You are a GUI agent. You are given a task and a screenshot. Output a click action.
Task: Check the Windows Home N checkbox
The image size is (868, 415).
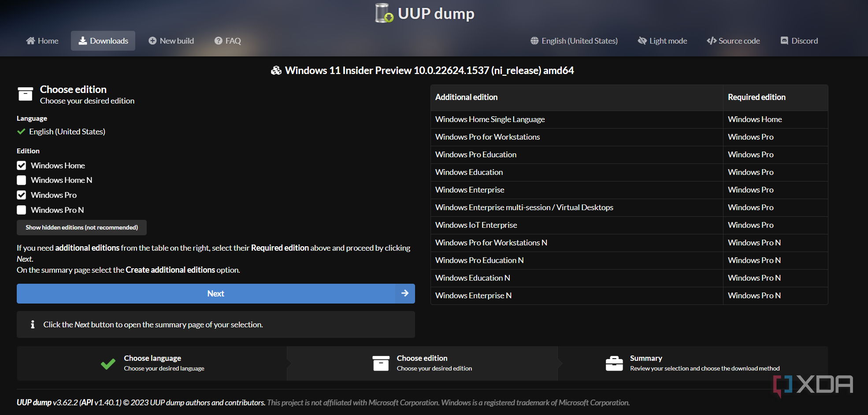click(21, 180)
